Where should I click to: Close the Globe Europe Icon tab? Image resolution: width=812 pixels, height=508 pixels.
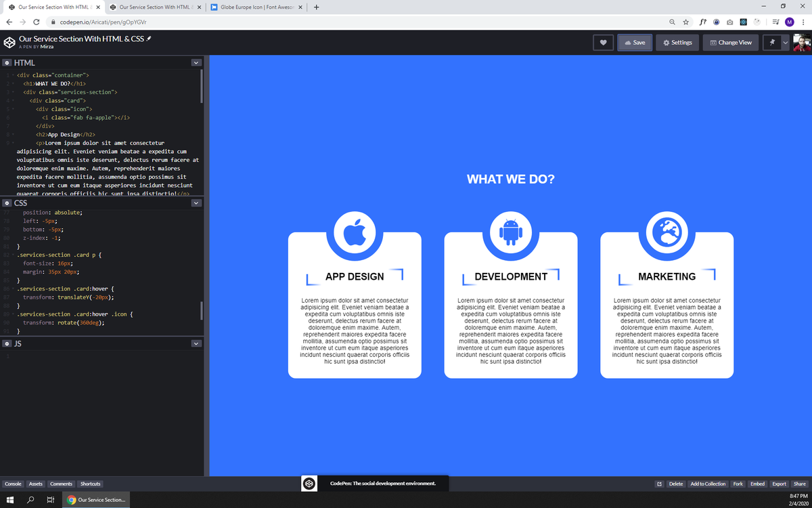(x=299, y=7)
